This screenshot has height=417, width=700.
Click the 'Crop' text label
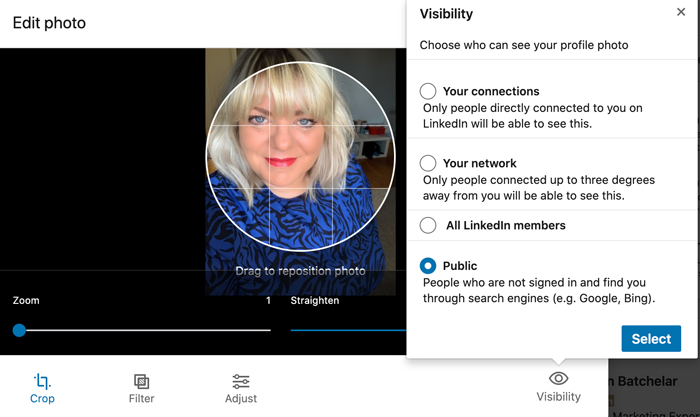[x=42, y=398]
